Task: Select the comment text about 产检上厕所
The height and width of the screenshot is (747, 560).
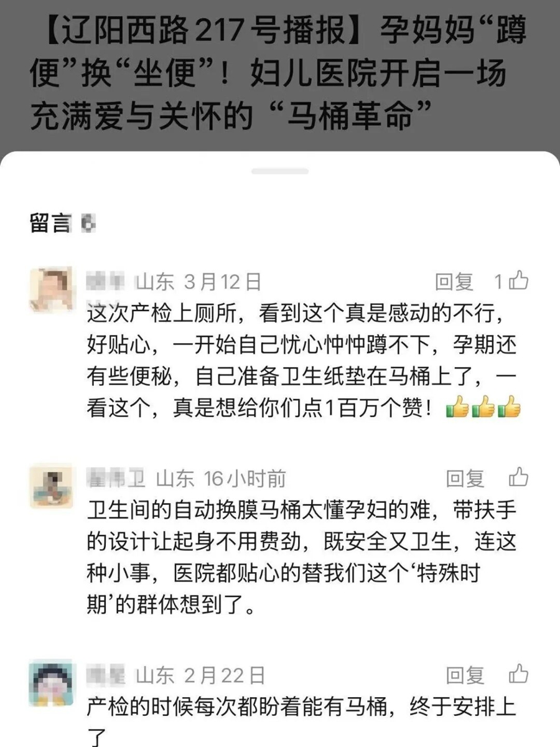Action: [304, 361]
